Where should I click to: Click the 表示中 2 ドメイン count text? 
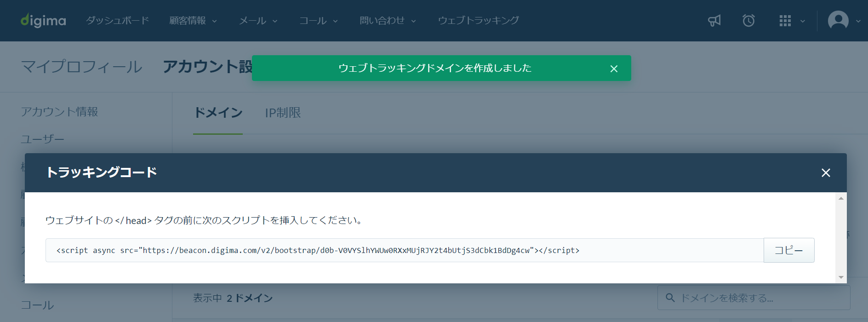[233, 298]
